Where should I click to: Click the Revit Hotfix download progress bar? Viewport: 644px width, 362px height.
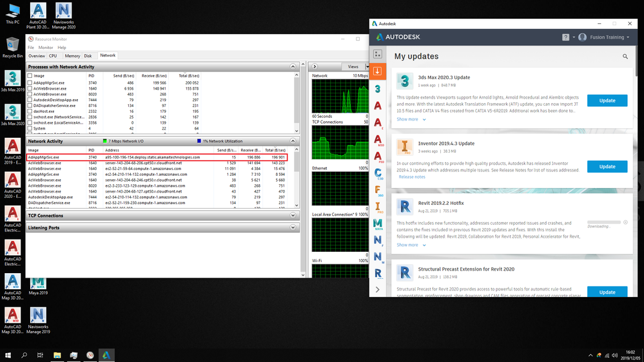(604, 222)
